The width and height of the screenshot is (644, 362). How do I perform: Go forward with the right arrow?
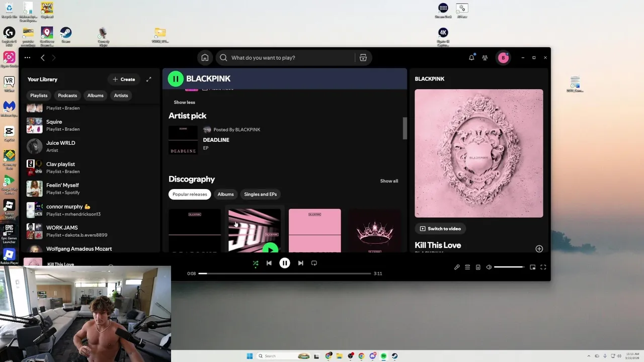coord(54,58)
